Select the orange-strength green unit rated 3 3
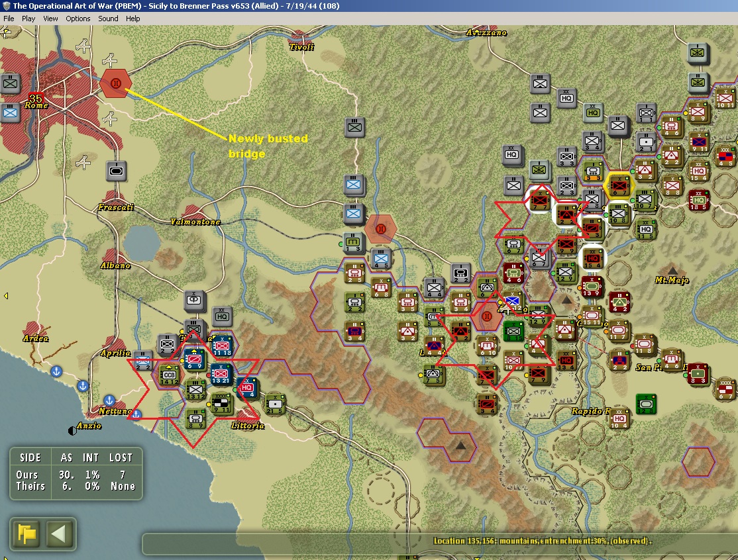This screenshot has width=738, height=560. [x=593, y=171]
